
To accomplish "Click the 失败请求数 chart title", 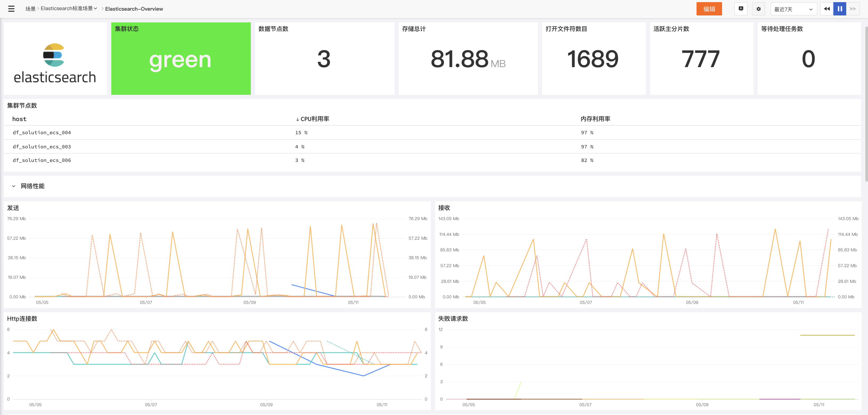I will 453,319.
